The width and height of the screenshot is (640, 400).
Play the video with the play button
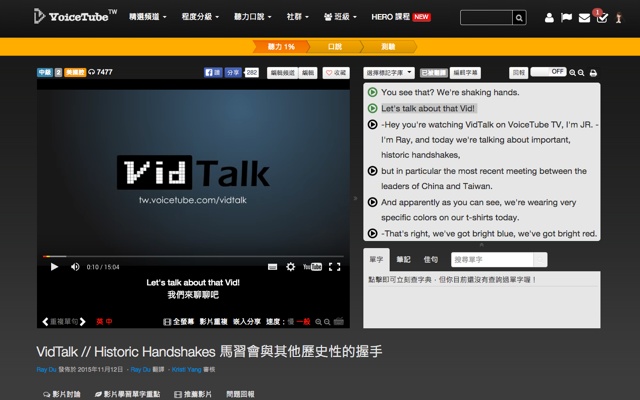[54, 267]
